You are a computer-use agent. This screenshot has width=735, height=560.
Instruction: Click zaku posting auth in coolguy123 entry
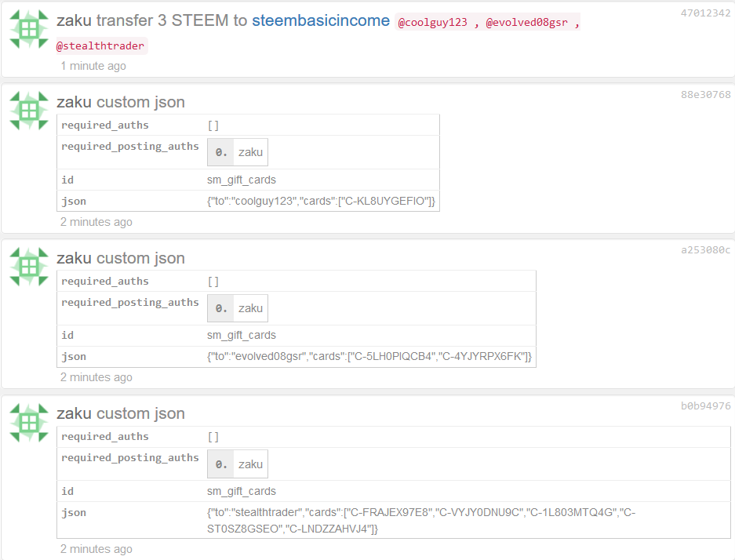pyautogui.click(x=250, y=152)
